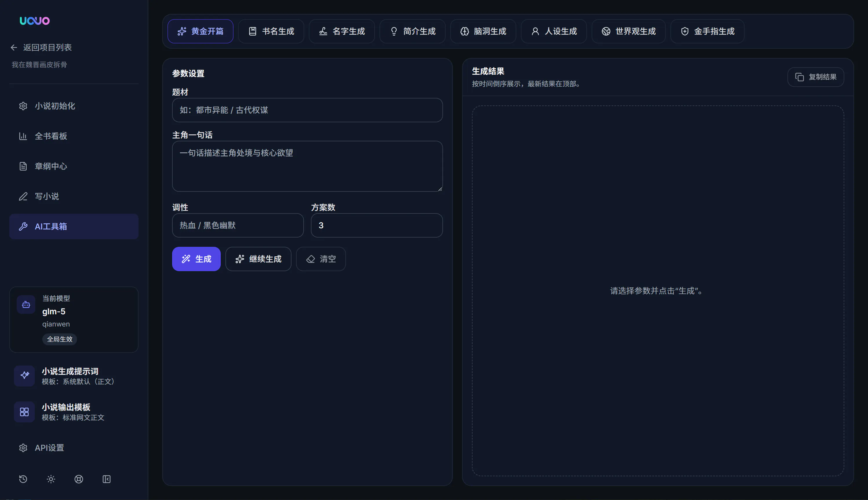Select AI工具箱 in the sidebar
The image size is (868, 500).
click(x=74, y=227)
